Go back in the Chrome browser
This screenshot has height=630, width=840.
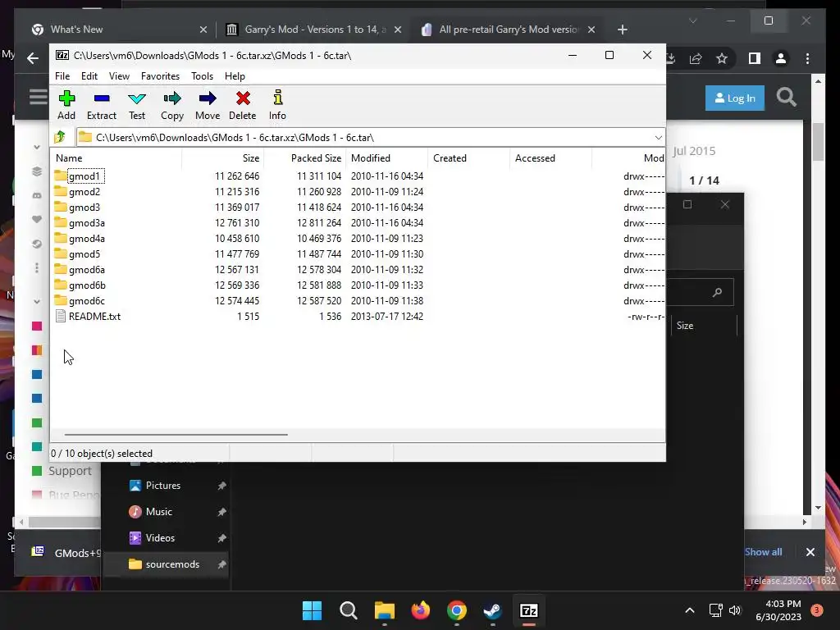click(33, 58)
